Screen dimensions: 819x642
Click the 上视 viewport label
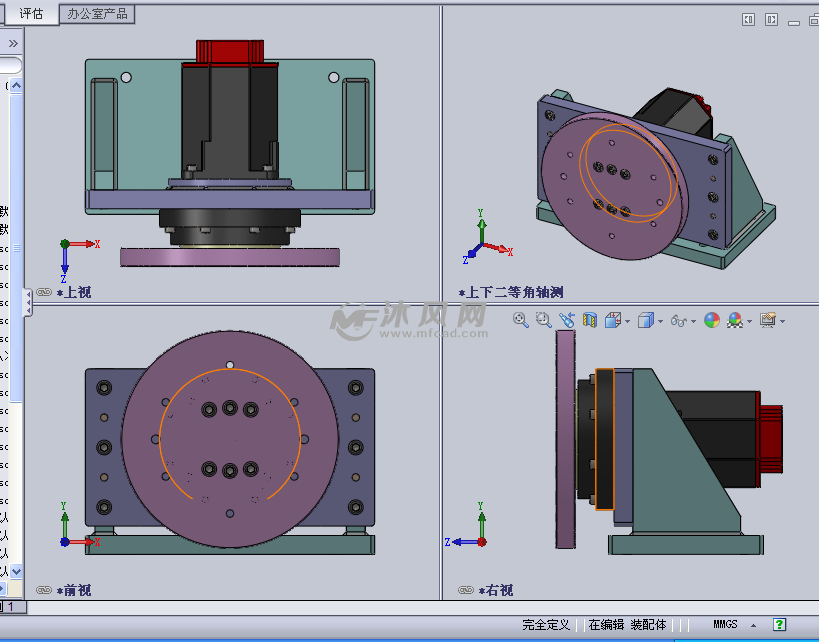click(x=74, y=293)
